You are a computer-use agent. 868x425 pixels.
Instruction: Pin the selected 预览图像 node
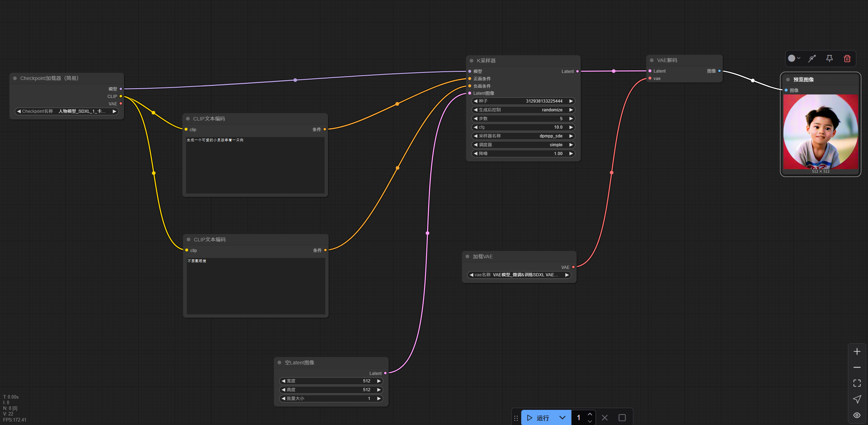click(x=829, y=58)
